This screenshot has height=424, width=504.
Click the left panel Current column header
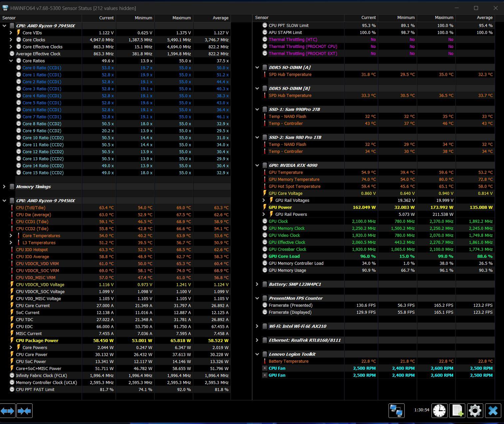tap(99, 18)
